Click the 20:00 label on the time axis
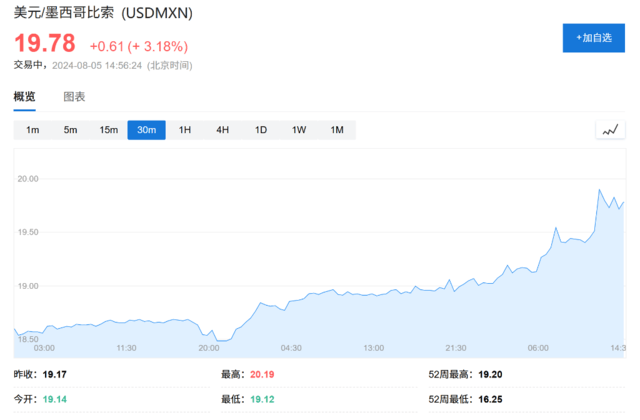 point(209,348)
